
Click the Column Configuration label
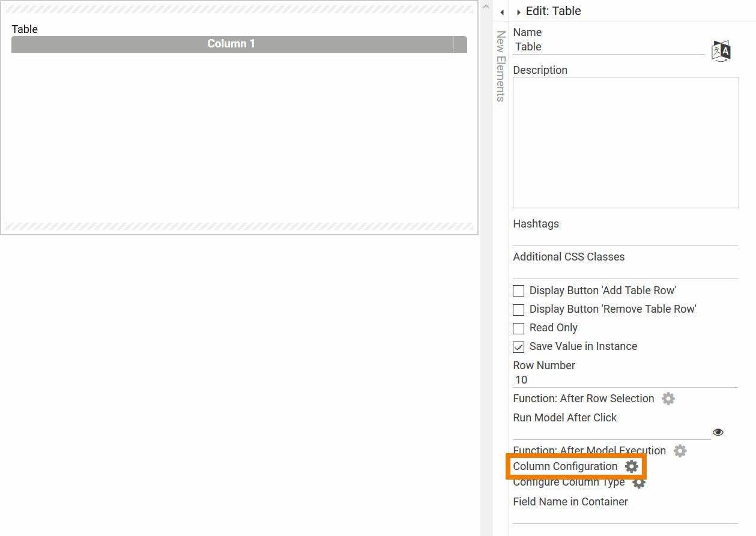tap(565, 466)
